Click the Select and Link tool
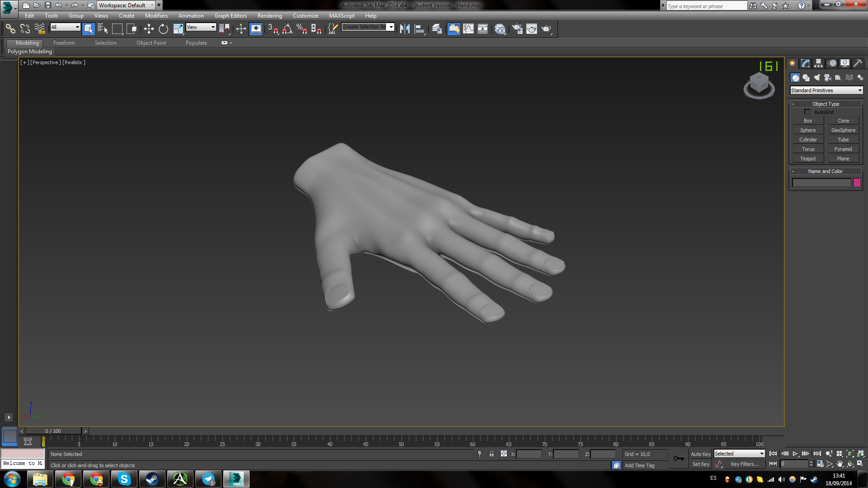 (x=10, y=29)
